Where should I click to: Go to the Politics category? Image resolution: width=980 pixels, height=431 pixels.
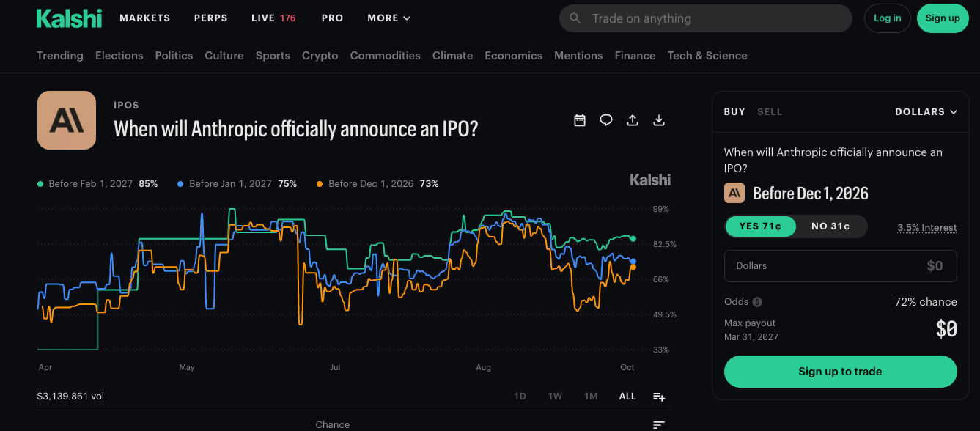(x=174, y=56)
